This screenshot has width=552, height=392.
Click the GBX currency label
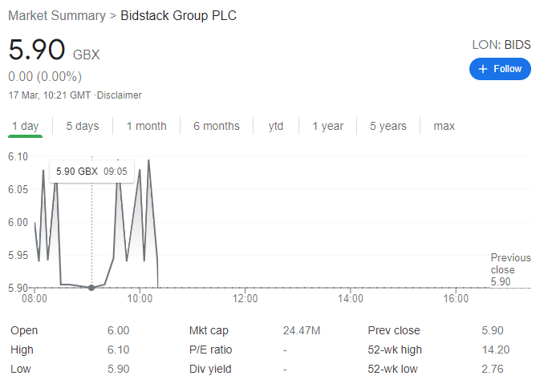pyautogui.click(x=87, y=55)
